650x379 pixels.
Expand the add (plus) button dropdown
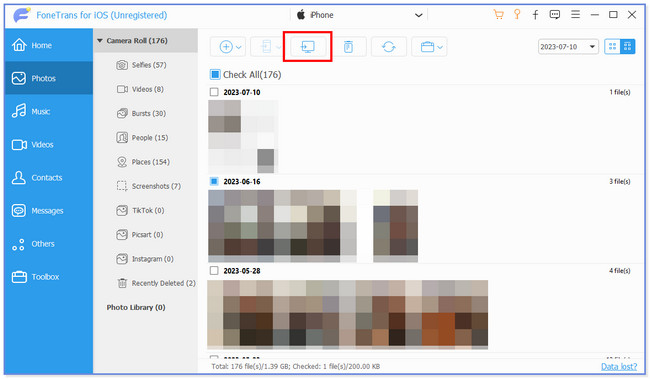(x=239, y=47)
